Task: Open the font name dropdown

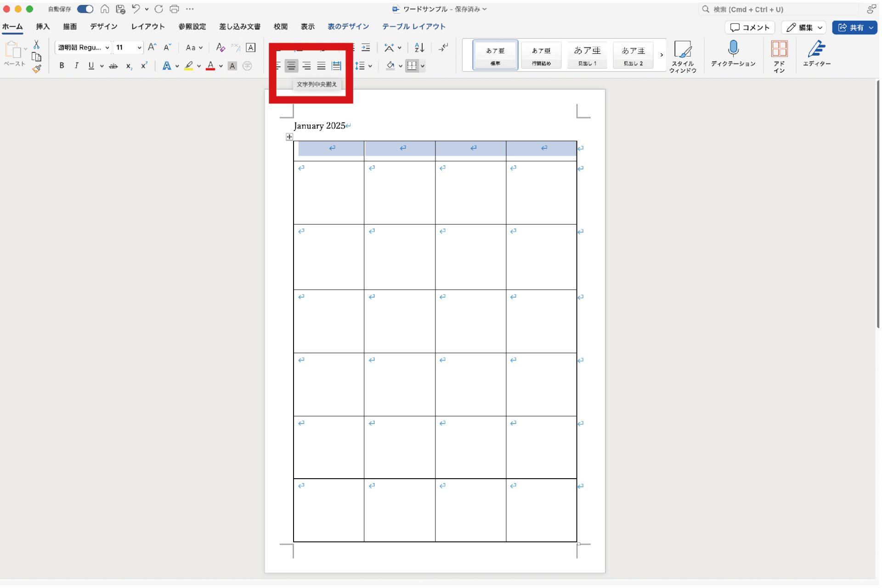Action: coord(107,47)
